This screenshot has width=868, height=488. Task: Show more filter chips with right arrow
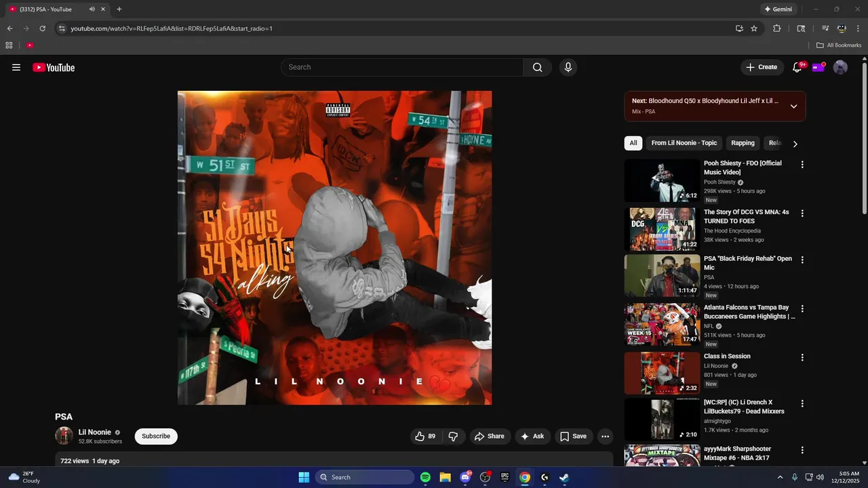(795, 144)
